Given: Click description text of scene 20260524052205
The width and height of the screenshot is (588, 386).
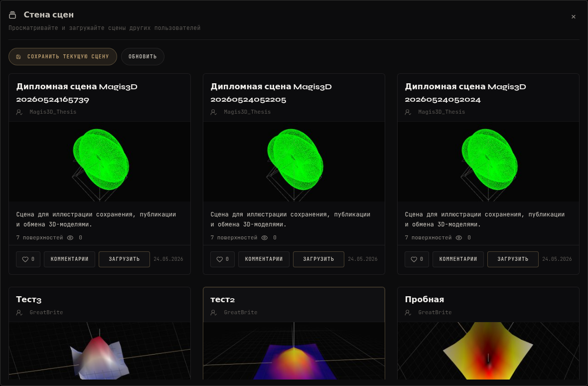Looking at the screenshot, I should coord(290,219).
